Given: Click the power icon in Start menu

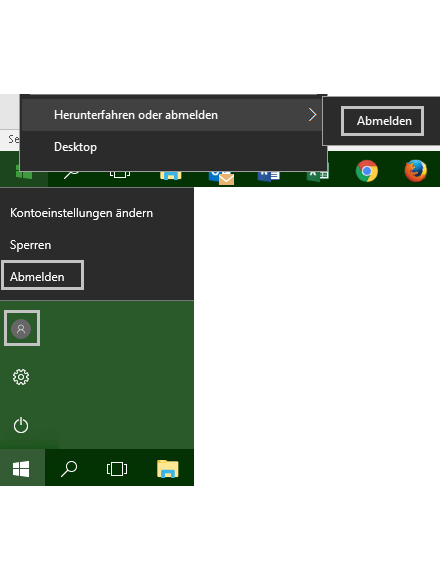Looking at the screenshot, I should [21, 425].
